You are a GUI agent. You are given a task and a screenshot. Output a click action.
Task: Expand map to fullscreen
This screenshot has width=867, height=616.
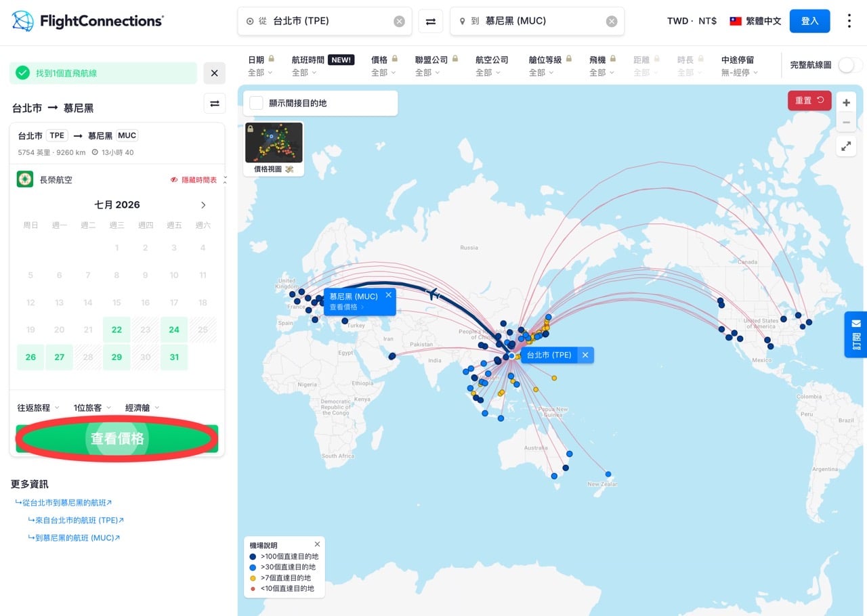point(846,146)
